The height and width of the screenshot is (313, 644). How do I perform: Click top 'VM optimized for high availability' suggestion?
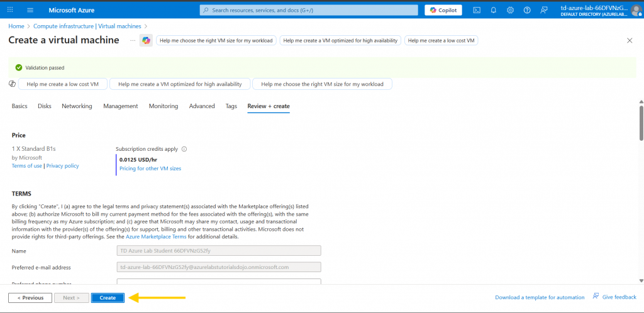(340, 40)
